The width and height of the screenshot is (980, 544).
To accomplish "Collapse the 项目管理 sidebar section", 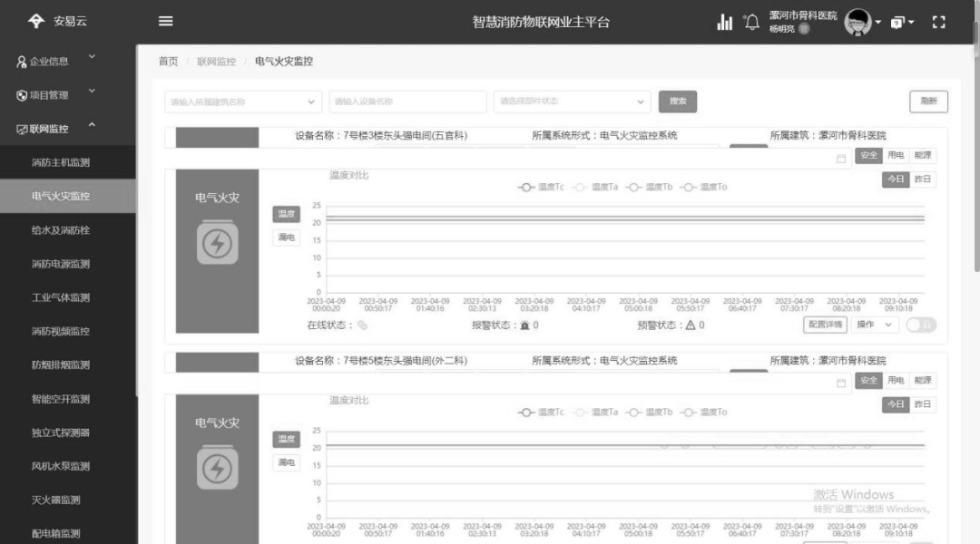I will coord(48,93).
